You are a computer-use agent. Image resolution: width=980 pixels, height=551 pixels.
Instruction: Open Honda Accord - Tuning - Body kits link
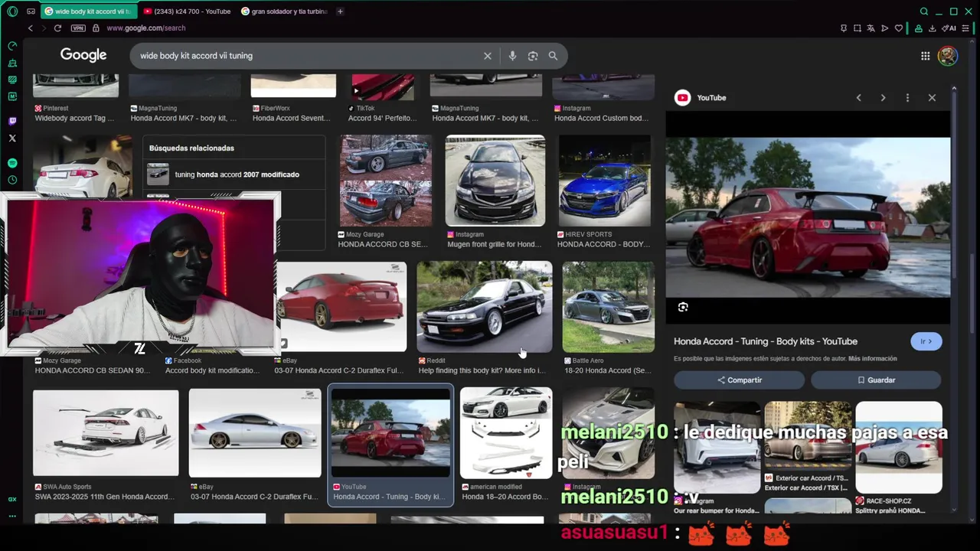[766, 341]
